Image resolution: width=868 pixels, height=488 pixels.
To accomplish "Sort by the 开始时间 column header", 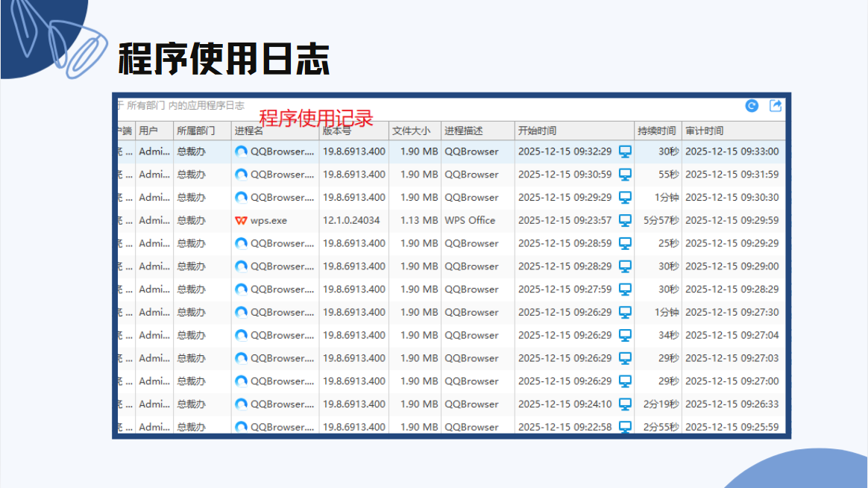I will (x=574, y=131).
